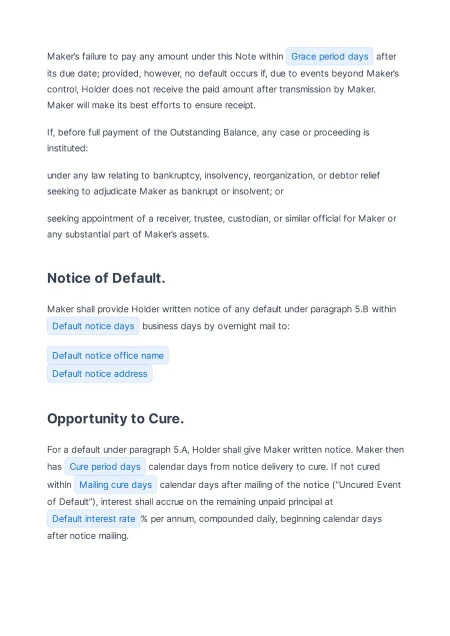Place cursor in "If, before full payment" paragraph
The image size is (450, 636).
click(x=208, y=140)
